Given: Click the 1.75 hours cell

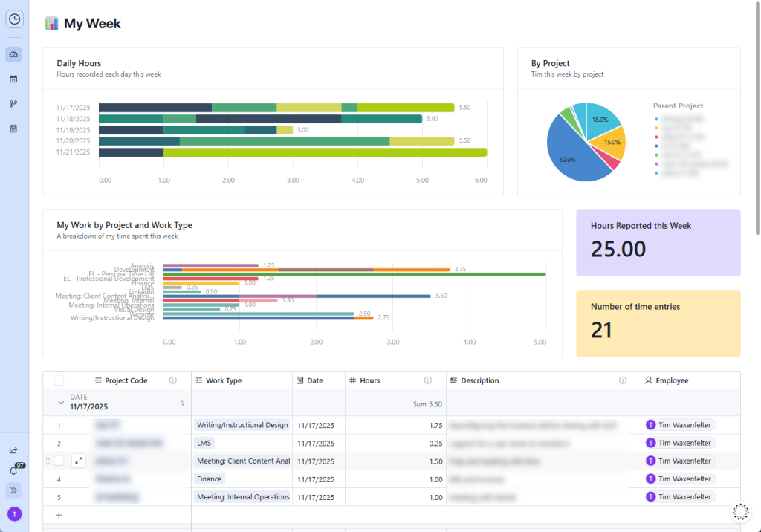Looking at the screenshot, I should (395, 425).
